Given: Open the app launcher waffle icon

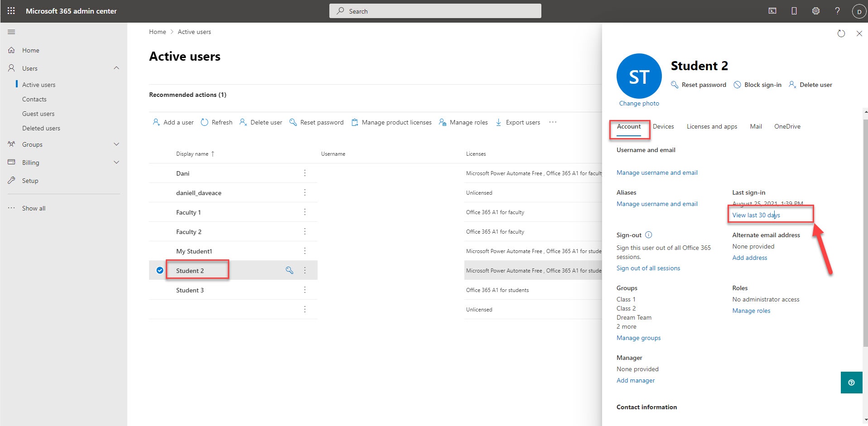Looking at the screenshot, I should coord(11,11).
